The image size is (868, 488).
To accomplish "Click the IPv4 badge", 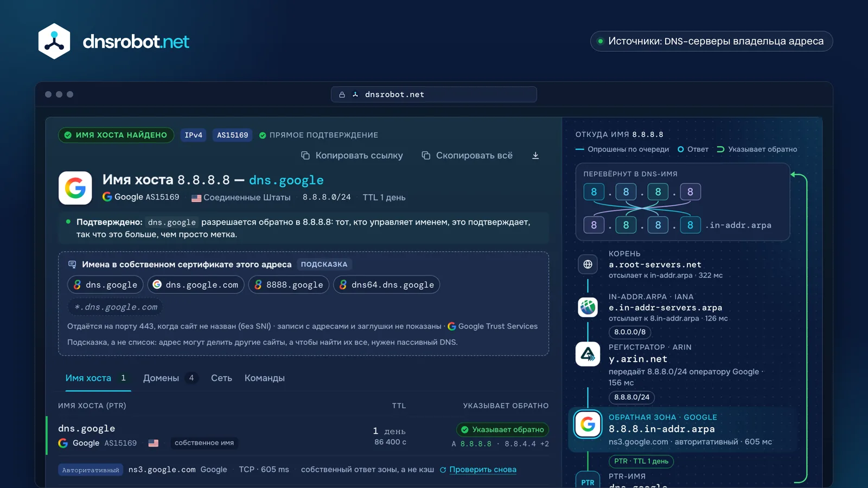I will click(193, 135).
